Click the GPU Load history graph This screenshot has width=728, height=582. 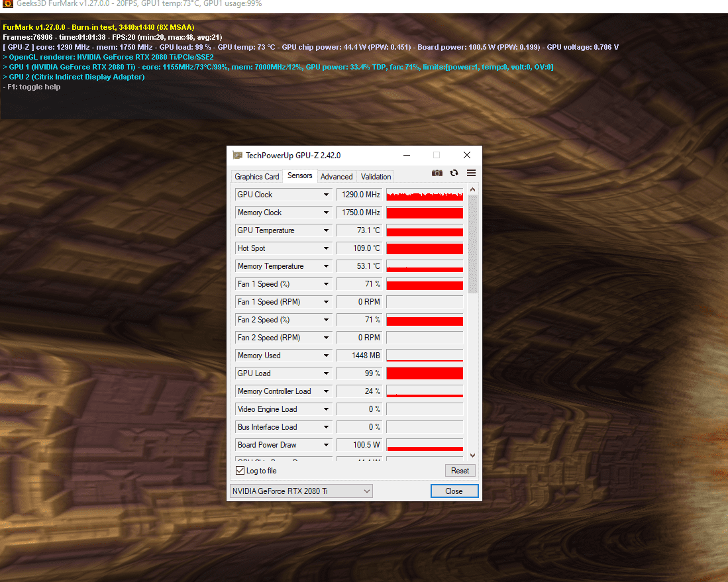(x=425, y=373)
